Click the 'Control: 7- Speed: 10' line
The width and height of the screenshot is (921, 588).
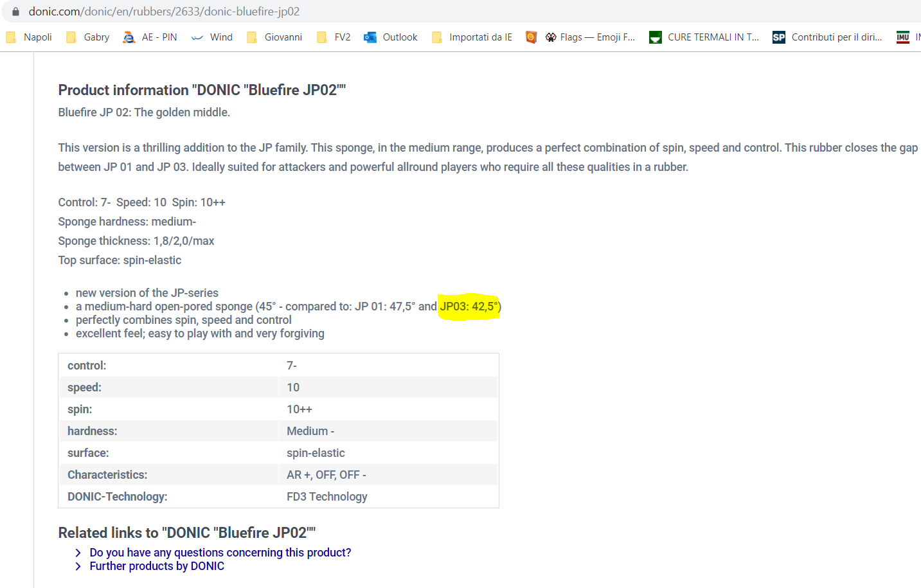point(142,202)
